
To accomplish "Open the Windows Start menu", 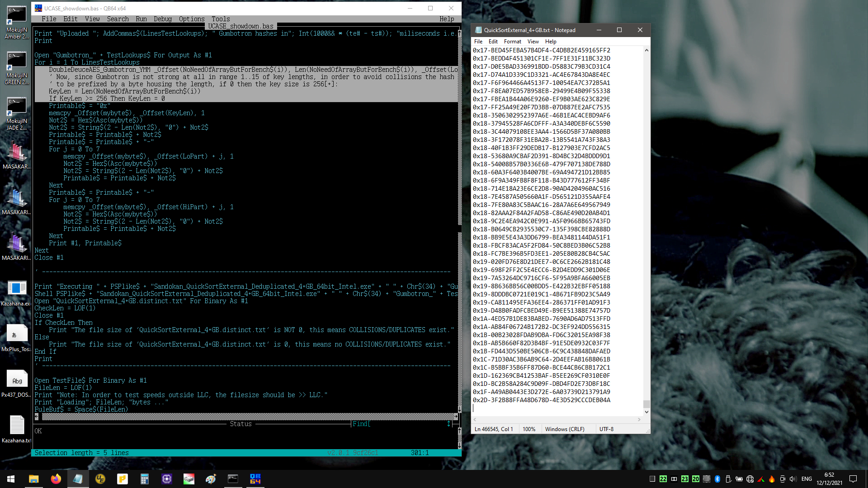I will [x=11, y=479].
